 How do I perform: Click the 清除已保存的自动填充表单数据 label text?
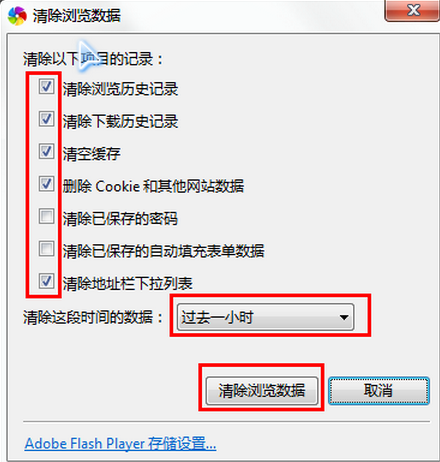click(x=163, y=251)
